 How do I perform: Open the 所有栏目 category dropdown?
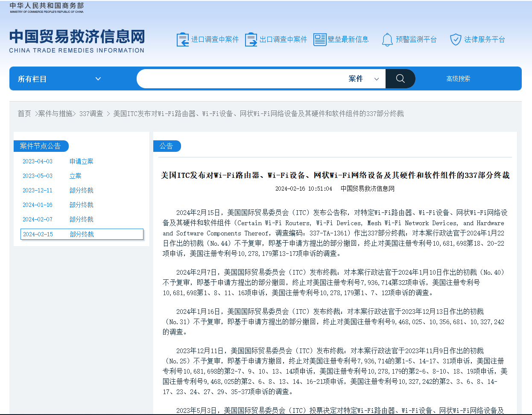click(x=59, y=79)
